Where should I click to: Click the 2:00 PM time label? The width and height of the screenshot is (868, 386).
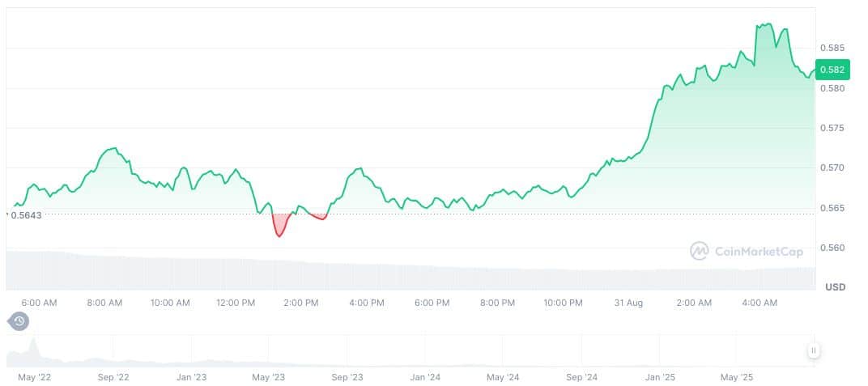(300, 303)
